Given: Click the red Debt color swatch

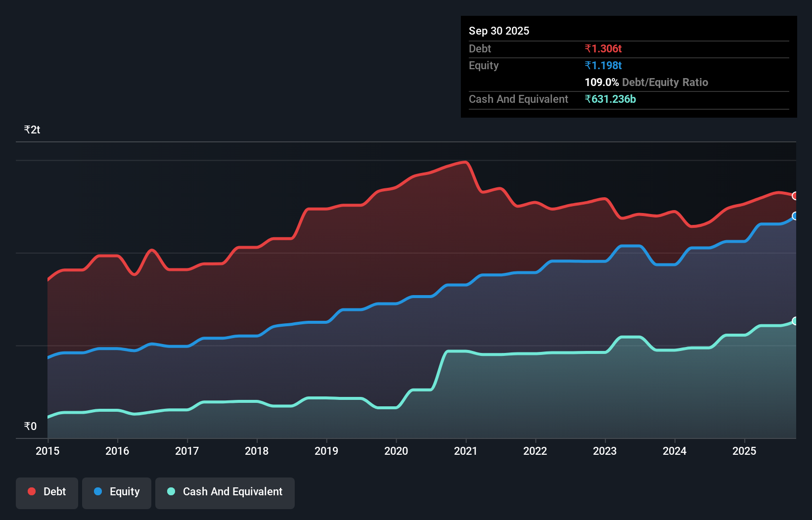Looking at the screenshot, I should pyautogui.click(x=31, y=491).
